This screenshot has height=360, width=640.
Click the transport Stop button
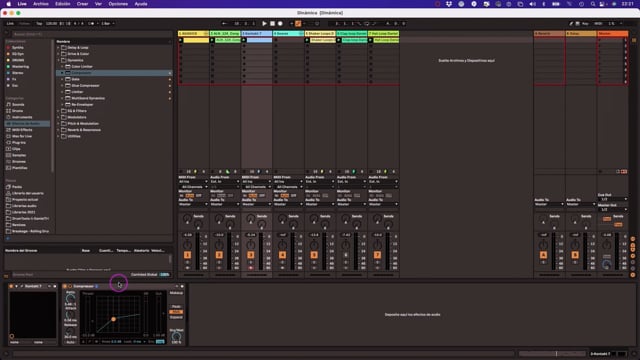[272, 24]
